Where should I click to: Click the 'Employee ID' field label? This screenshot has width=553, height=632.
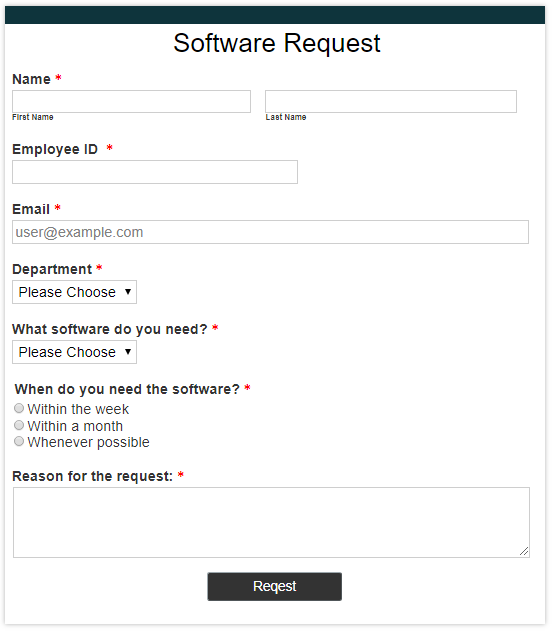[55, 150]
